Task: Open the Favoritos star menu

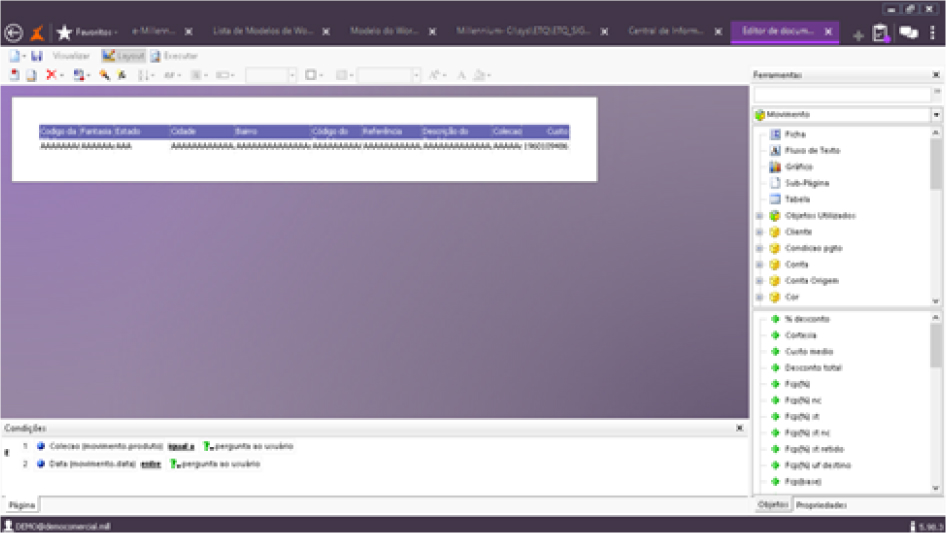Action: [x=65, y=32]
